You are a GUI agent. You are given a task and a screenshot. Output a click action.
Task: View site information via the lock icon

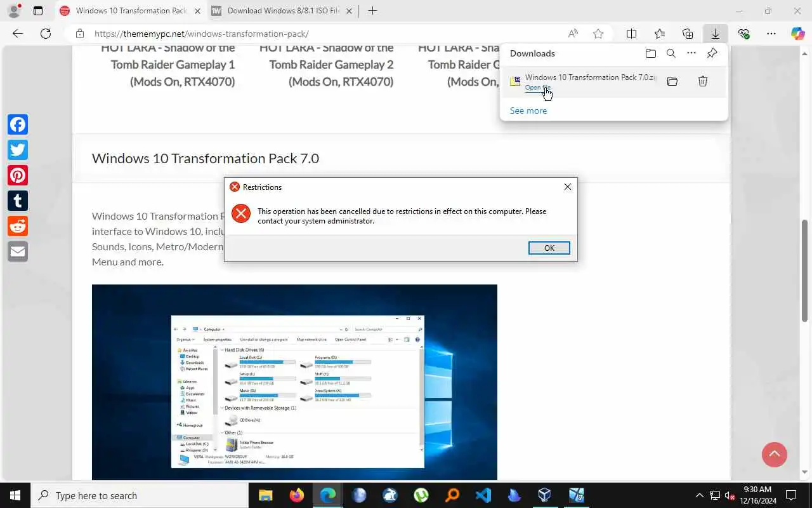pyautogui.click(x=79, y=34)
